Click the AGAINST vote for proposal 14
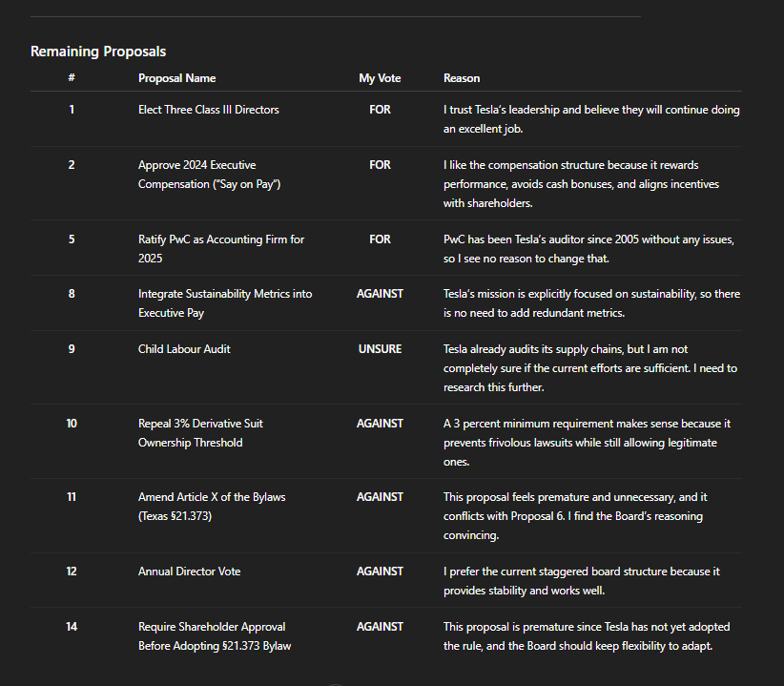Image resolution: width=784 pixels, height=686 pixels. (x=380, y=627)
